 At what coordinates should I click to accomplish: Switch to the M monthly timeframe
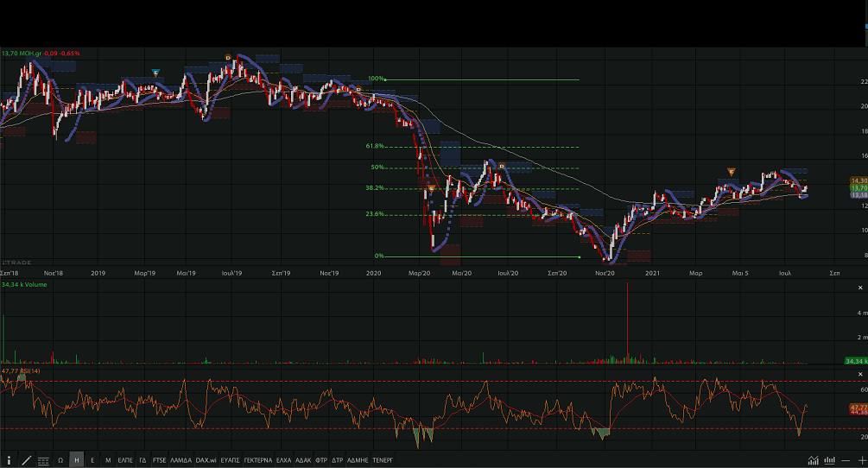(x=107, y=461)
